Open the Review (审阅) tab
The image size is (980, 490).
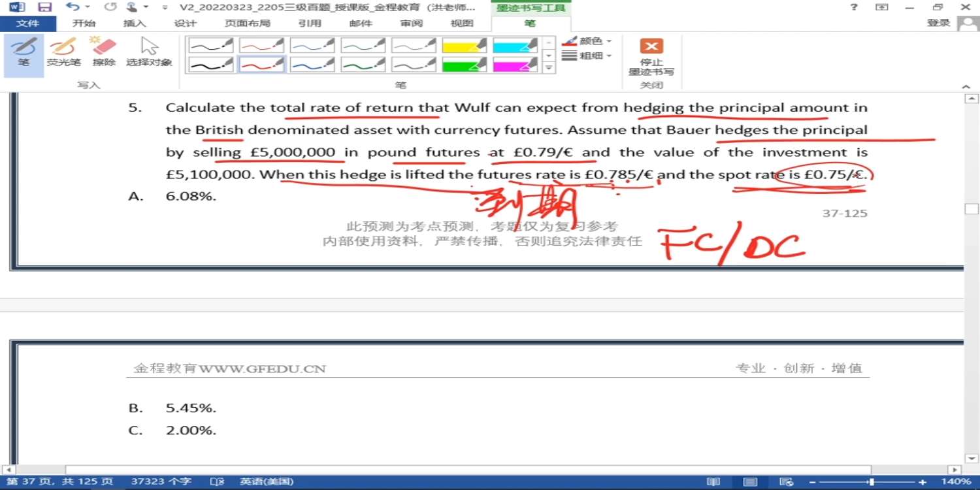tap(412, 24)
